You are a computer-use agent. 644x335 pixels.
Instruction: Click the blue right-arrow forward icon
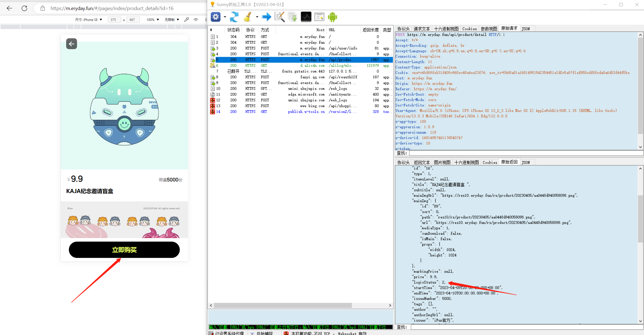266,17
